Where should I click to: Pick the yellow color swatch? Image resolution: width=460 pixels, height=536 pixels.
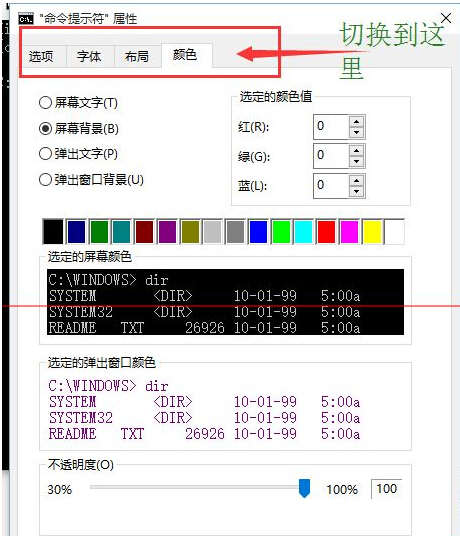372,232
